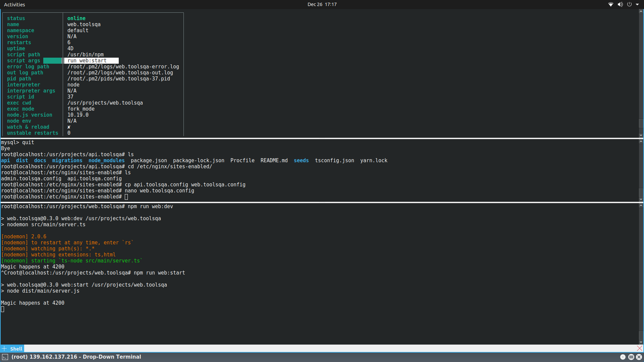The height and width of the screenshot is (362, 644).
Task: Select the 'status' field showing online
Action: (76, 18)
